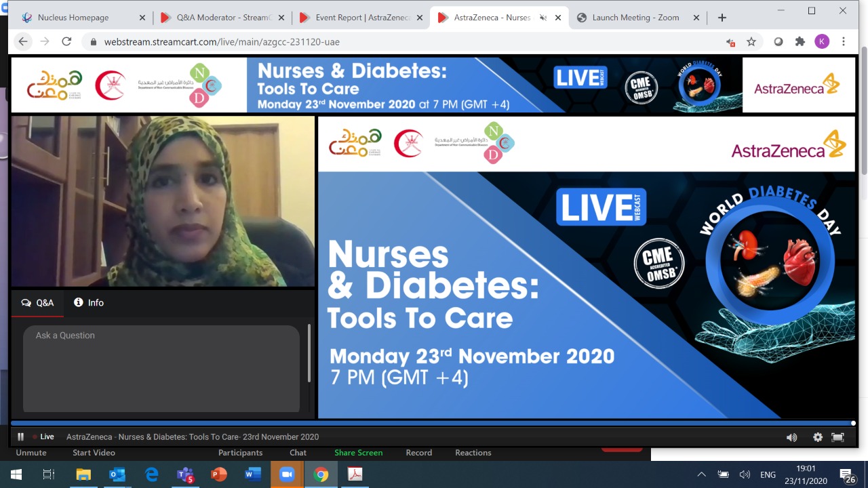
Task: Reload the webstream page
Action: [66, 42]
